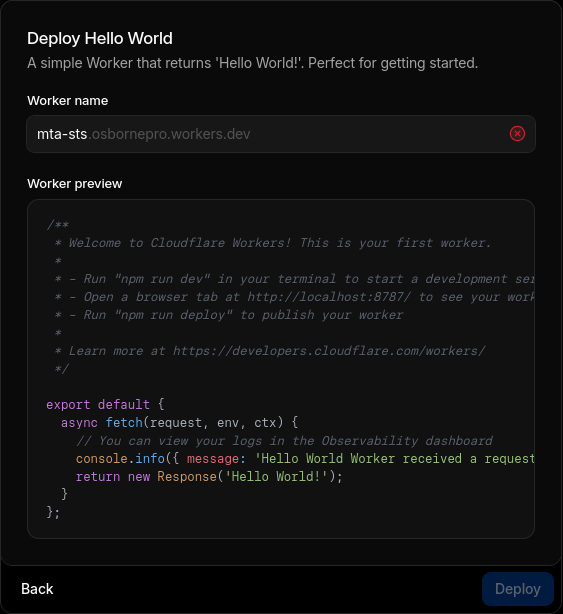This screenshot has width=563, height=614.
Task: Click the red error icon in Worker name field
Action: point(517,134)
